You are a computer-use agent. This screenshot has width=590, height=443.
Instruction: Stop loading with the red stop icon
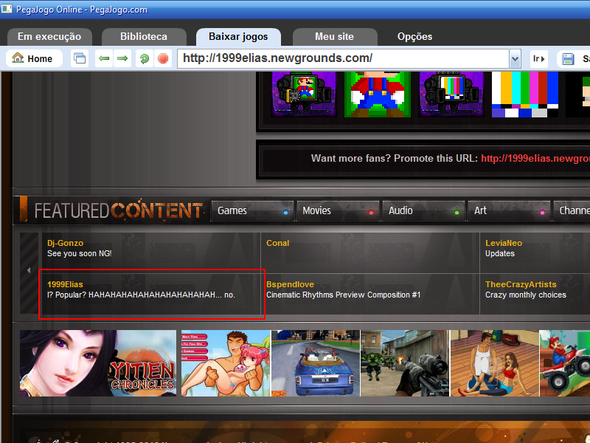click(x=163, y=59)
